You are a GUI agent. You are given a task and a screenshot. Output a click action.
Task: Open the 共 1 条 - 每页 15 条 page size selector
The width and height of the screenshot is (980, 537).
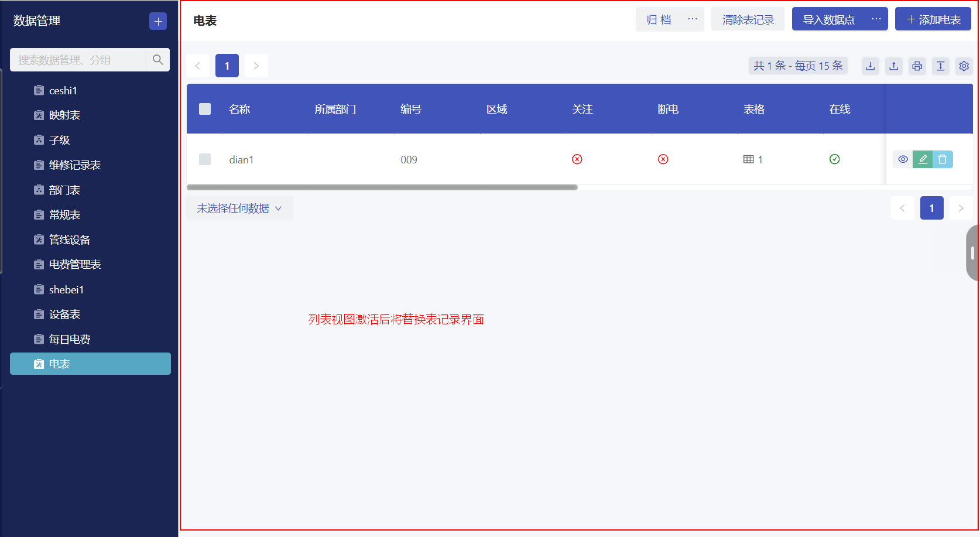798,66
